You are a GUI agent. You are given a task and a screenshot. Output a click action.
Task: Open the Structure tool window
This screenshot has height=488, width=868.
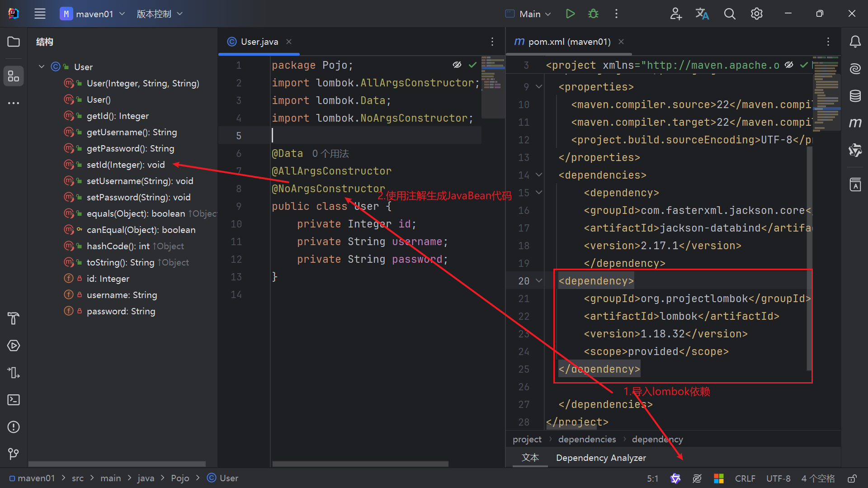pyautogui.click(x=14, y=76)
